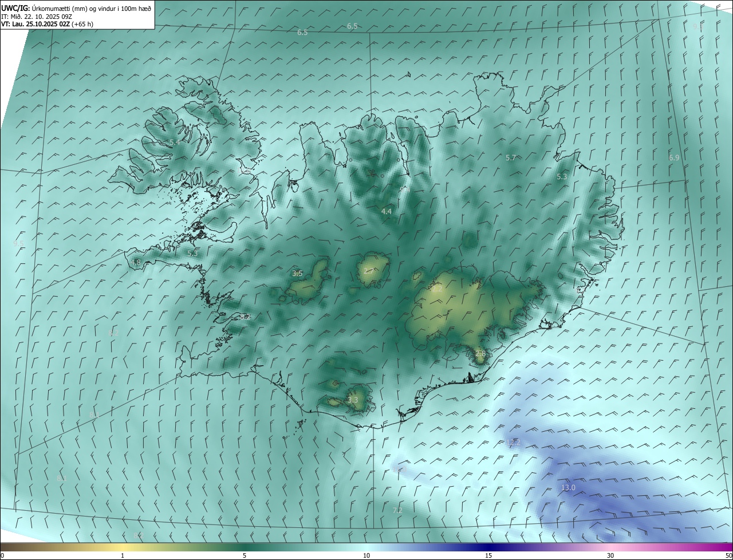Click the '30' tick label on the color scale
Screen dimensions: 733x560
coord(610,555)
